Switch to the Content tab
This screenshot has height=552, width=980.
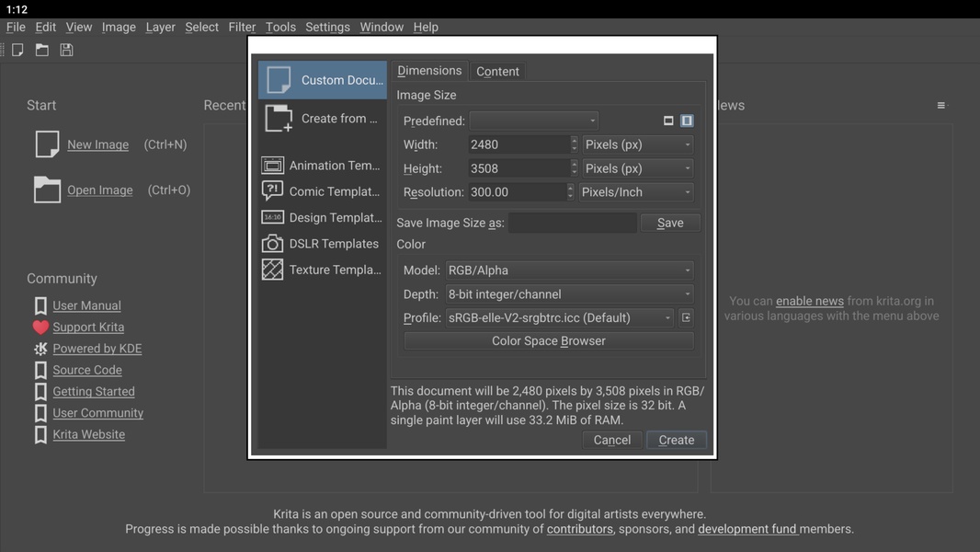click(497, 72)
